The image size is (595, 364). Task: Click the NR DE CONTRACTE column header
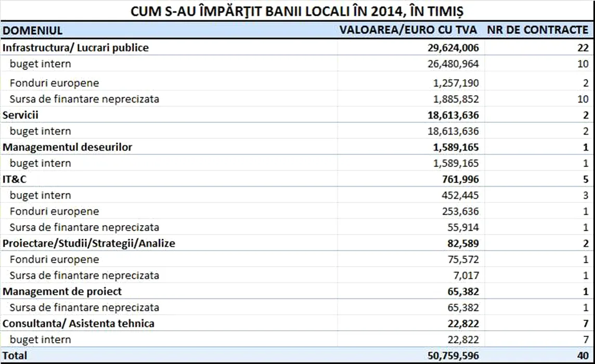point(538,30)
